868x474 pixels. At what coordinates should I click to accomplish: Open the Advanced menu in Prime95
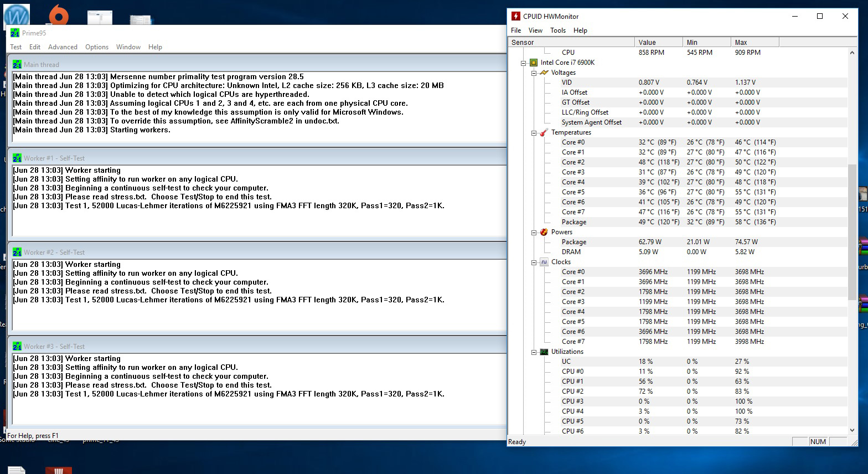point(63,47)
